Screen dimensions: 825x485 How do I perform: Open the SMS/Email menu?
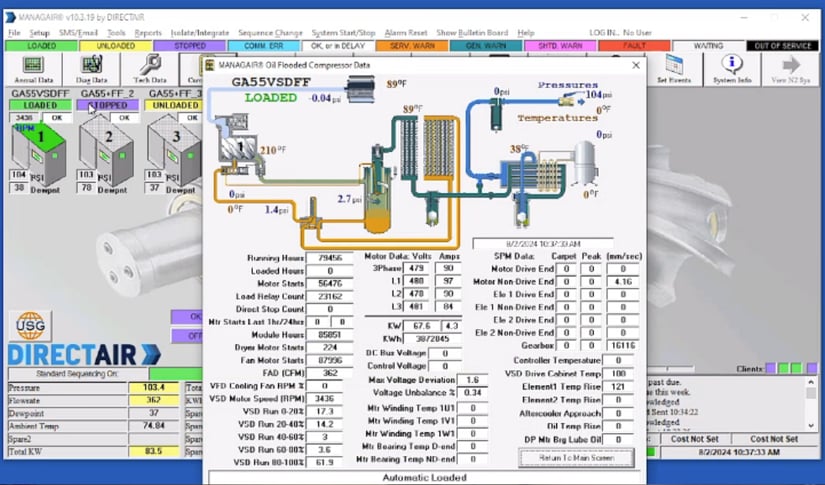[x=78, y=33]
